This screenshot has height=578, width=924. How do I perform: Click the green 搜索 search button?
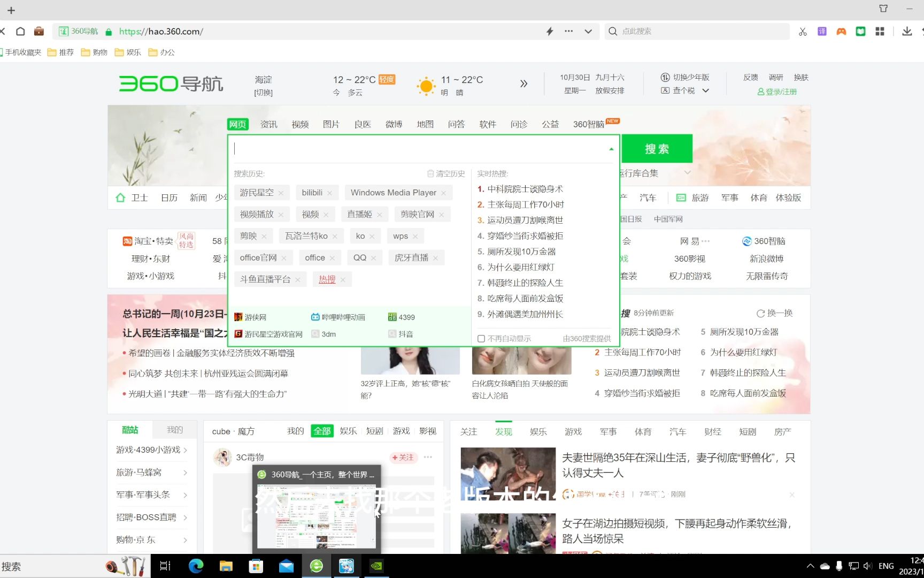pos(657,148)
